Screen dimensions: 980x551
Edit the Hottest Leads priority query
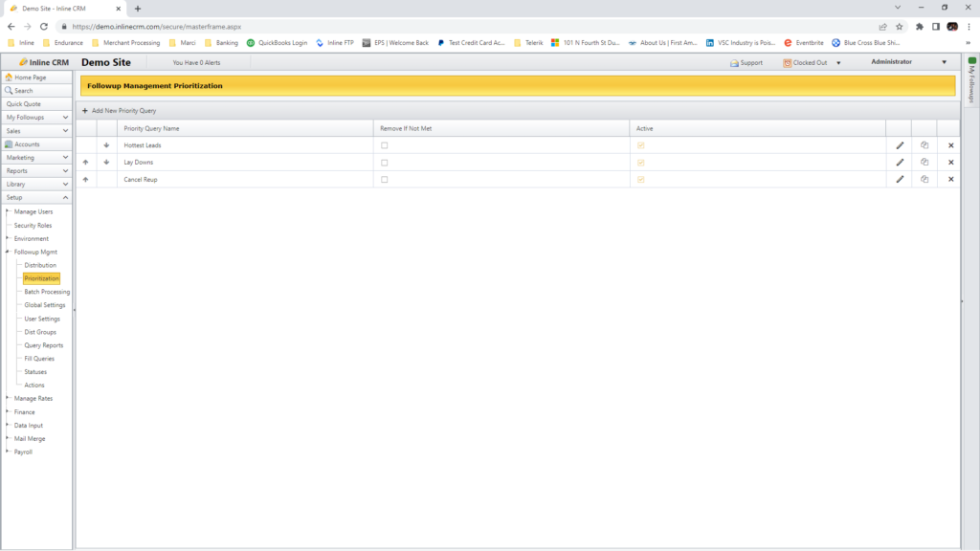click(898, 145)
